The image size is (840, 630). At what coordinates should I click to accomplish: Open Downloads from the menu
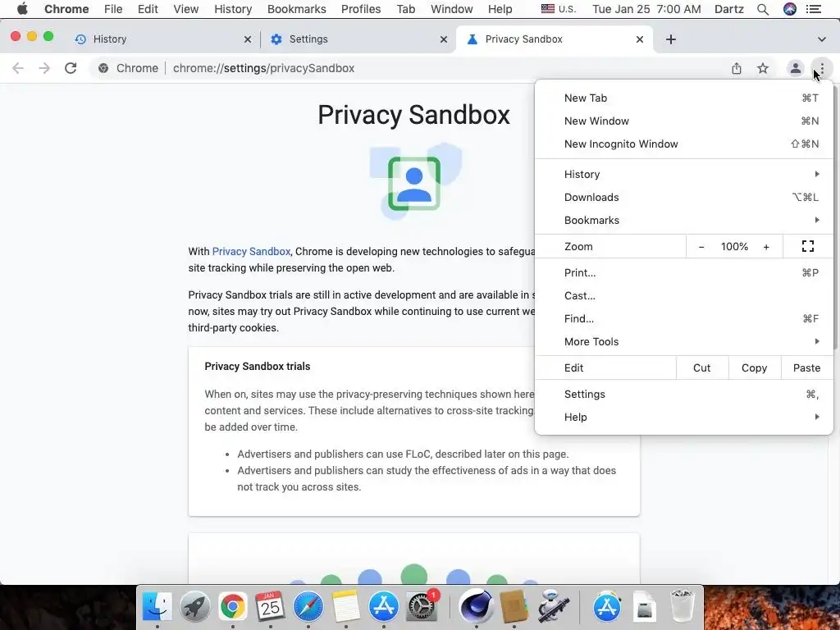684,197
